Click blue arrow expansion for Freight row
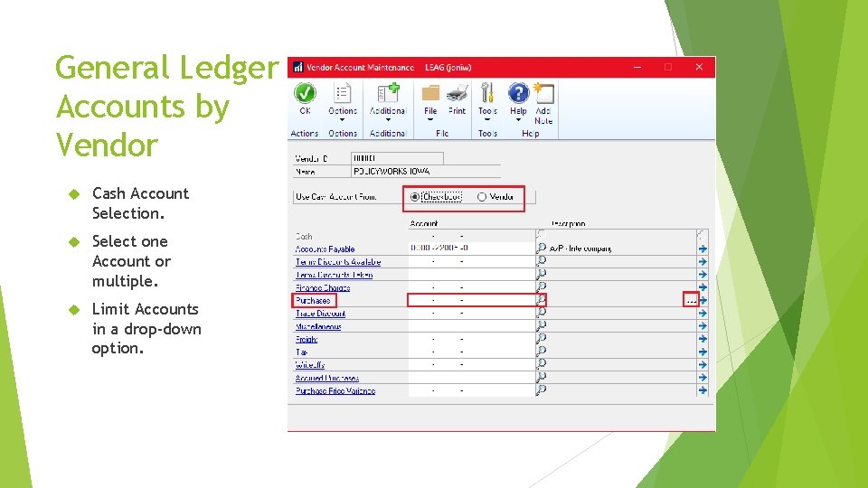The width and height of the screenshot is (868, 488). [703, 339]
